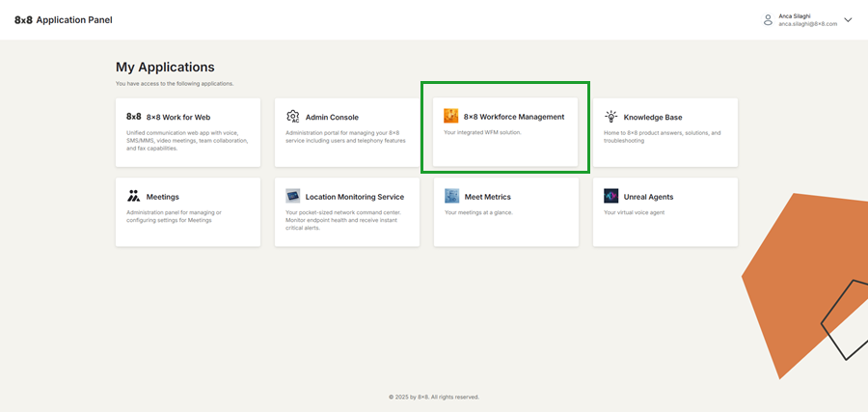
Task: Click the Meetings people icon
Action: click(x=134, y=196)
